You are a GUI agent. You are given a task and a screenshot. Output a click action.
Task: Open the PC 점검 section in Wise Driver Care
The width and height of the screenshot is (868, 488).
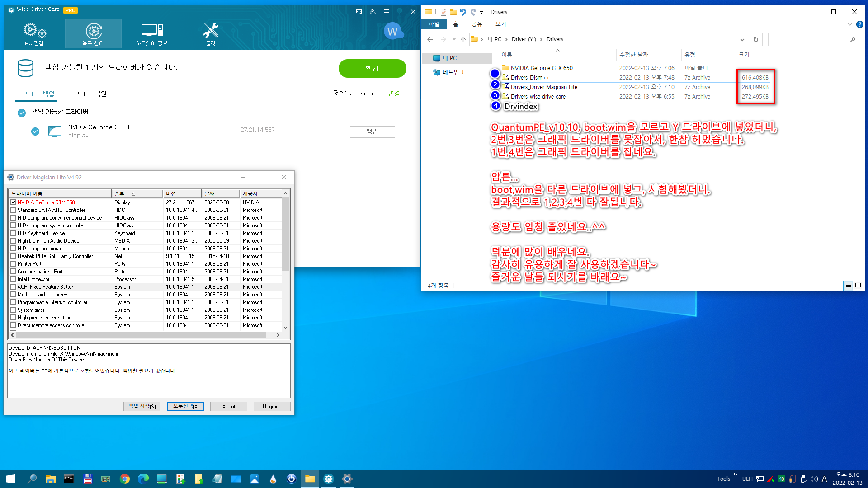[x=34, y=34]
